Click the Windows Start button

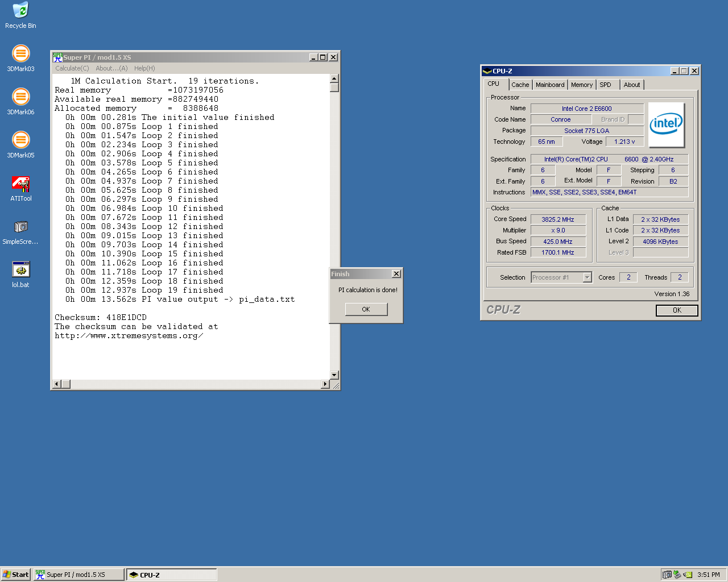(15, 575)
